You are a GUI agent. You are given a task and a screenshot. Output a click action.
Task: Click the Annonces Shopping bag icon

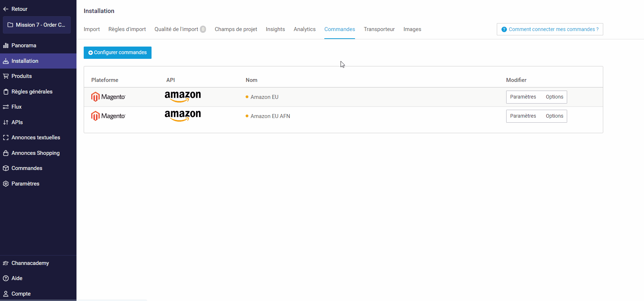point(6,153)
